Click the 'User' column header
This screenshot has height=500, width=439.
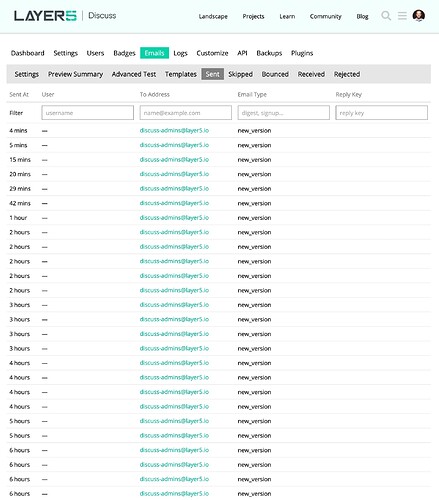48,94
